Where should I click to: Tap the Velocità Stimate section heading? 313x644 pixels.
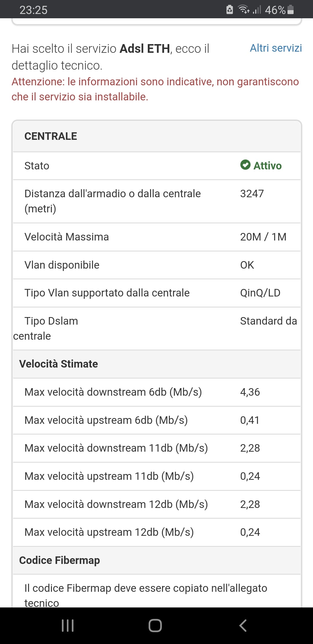coord(59,364)
